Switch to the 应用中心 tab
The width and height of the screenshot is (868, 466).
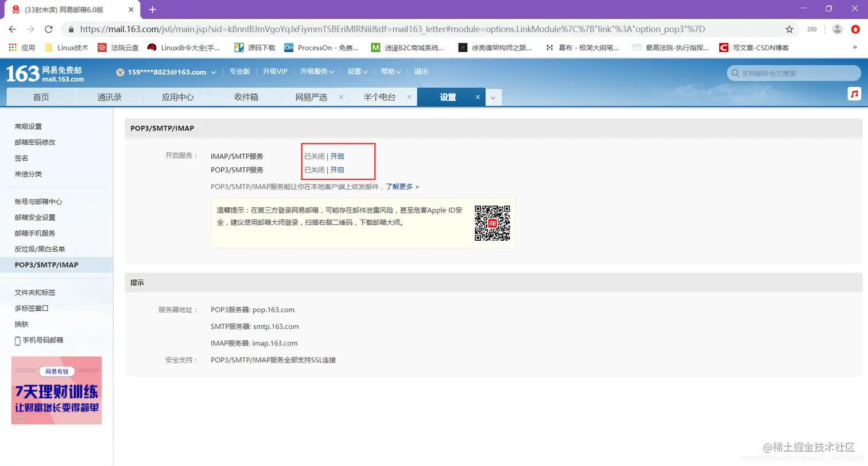pyautogui.click(x=178, y=97)
